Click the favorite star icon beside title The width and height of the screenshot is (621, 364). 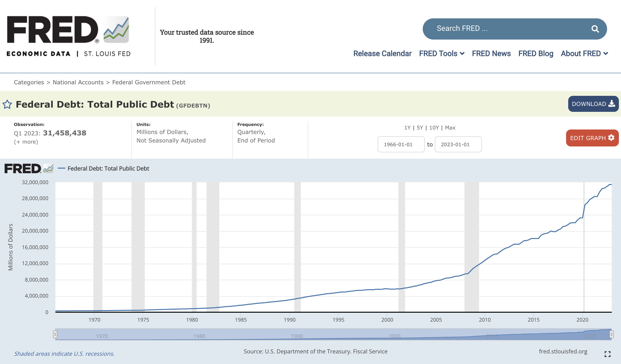pyautogui.click(x=7, y=104)
